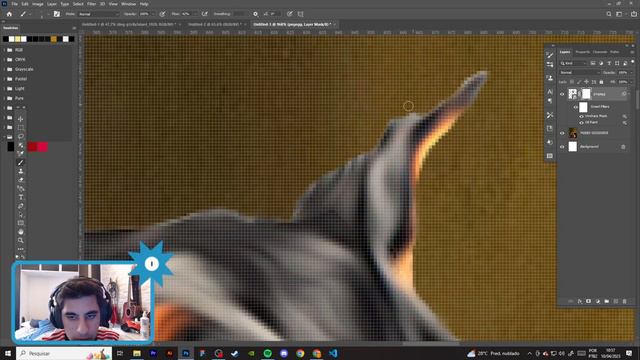Filter layers by type layer icon
The width and height of the screenshot is (640, 360).
(x=609, y=63)
